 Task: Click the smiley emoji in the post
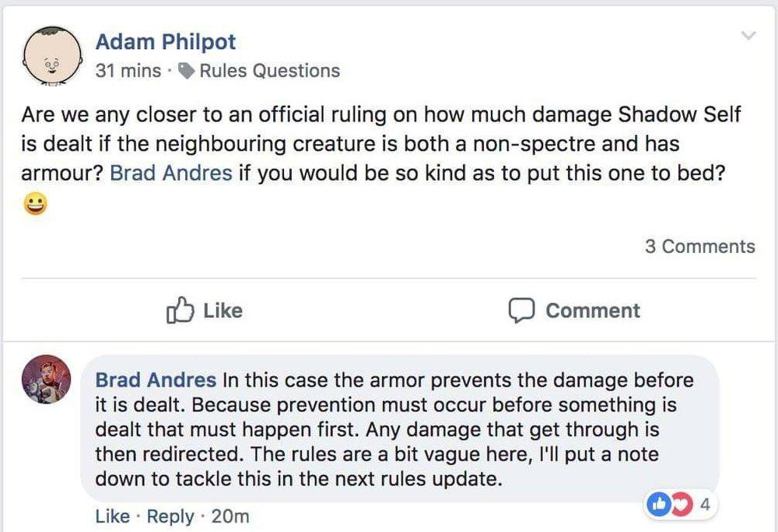[x=37, y=205]
